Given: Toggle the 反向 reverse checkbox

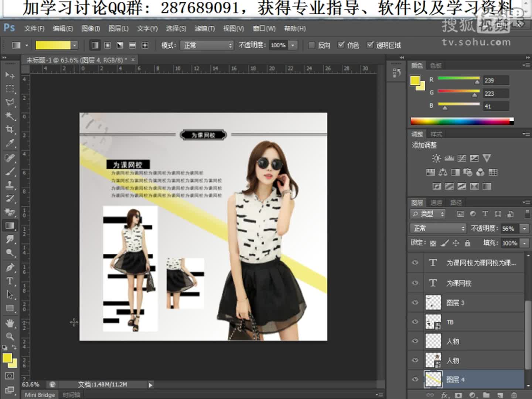Looking at the screenshot, I should (311, 45).
